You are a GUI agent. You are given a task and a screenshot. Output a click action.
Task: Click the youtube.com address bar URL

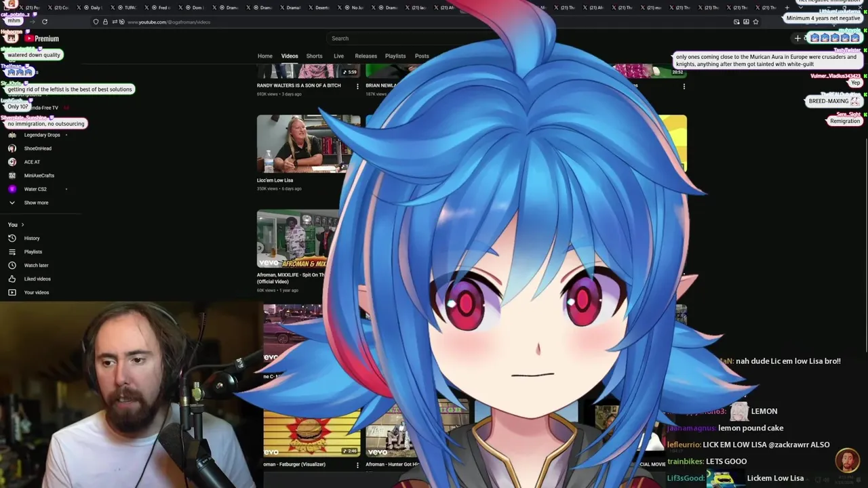pyautogui.click(x=169, y=22)
